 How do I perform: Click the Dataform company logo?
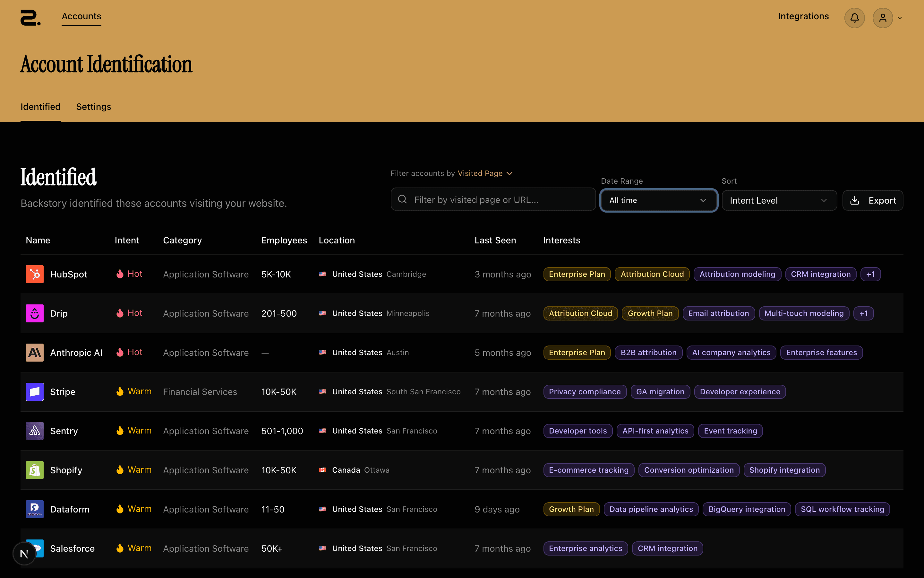[x=34, y=509]
